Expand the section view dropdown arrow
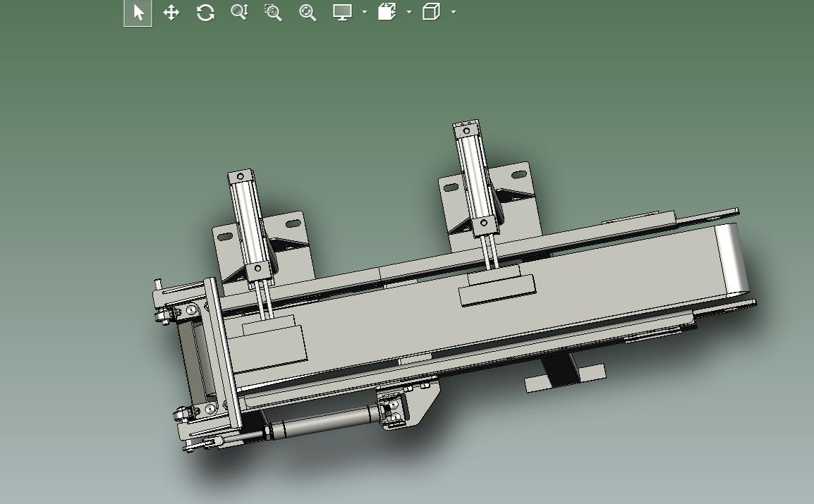 tap(409, 12)
